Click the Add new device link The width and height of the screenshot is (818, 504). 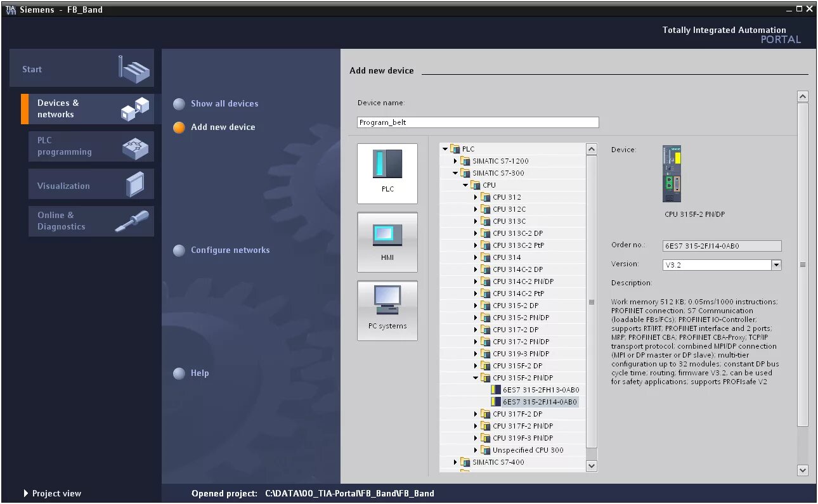pyautogui.click(x=223, y=127)
